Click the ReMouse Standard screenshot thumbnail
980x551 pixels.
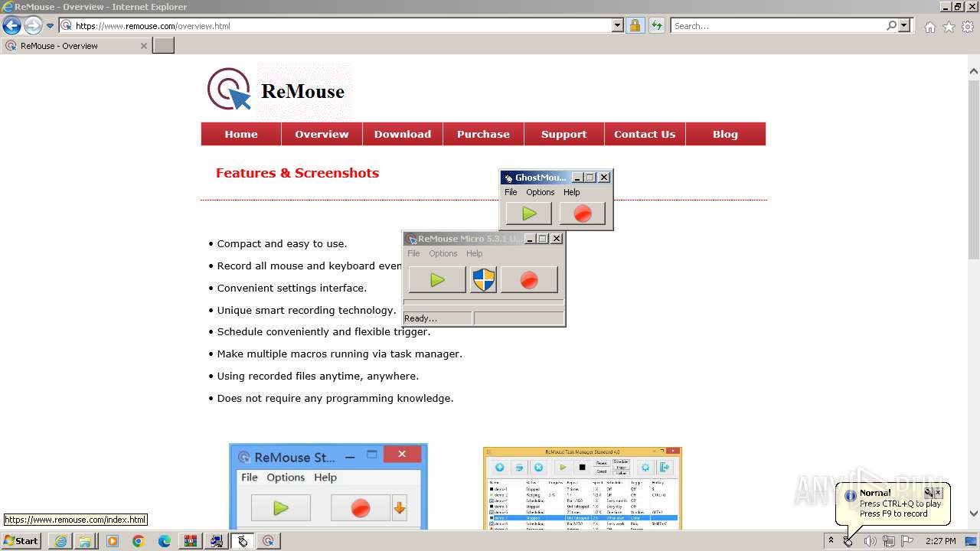coord(328,487)
